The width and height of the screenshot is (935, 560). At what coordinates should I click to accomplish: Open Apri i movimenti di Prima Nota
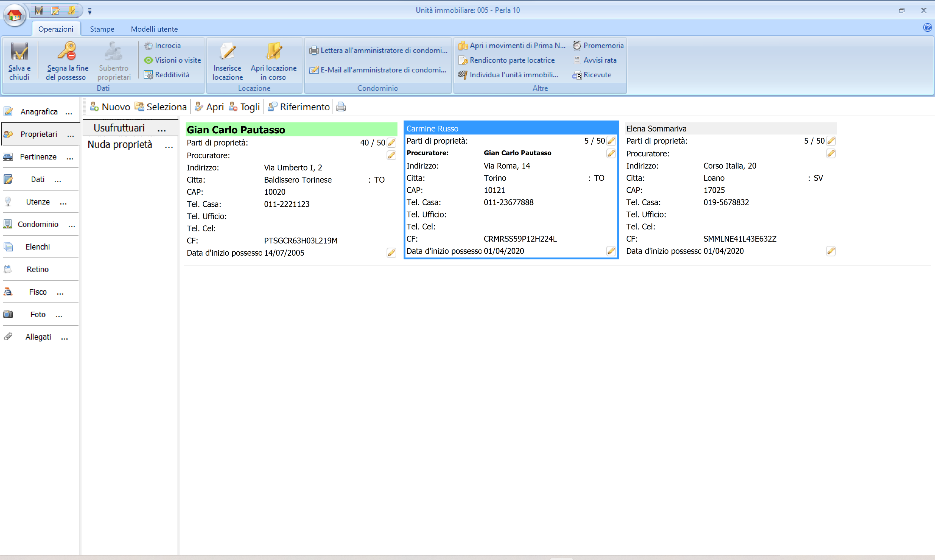(512, 46)
